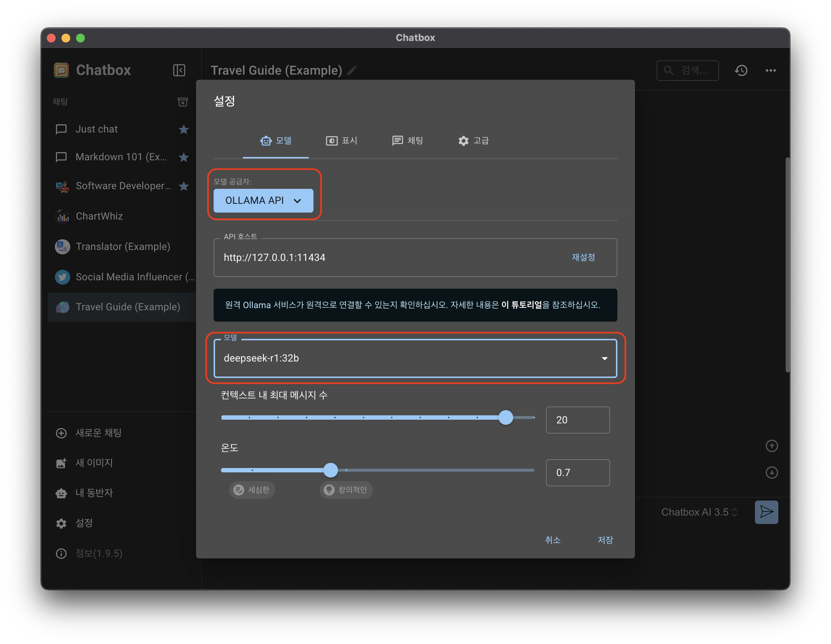Screen dimensions: 831x644
Task: Open the ChartWhiz chat
Action: 122,216
